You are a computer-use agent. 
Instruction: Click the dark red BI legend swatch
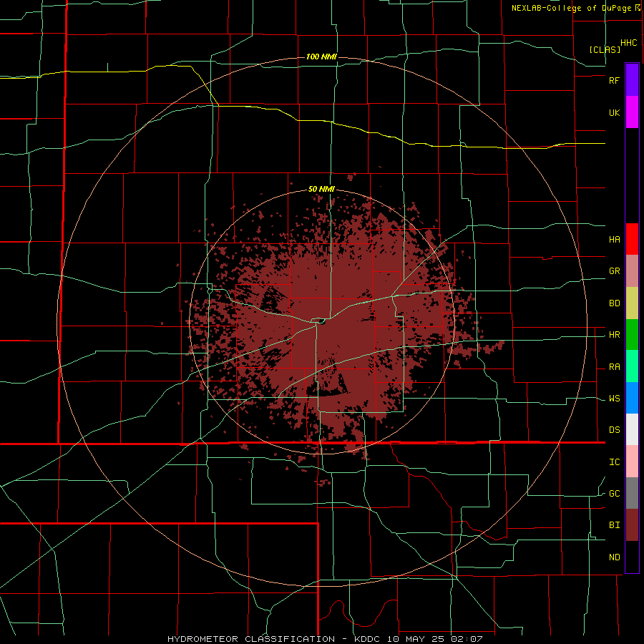(632, 525)
